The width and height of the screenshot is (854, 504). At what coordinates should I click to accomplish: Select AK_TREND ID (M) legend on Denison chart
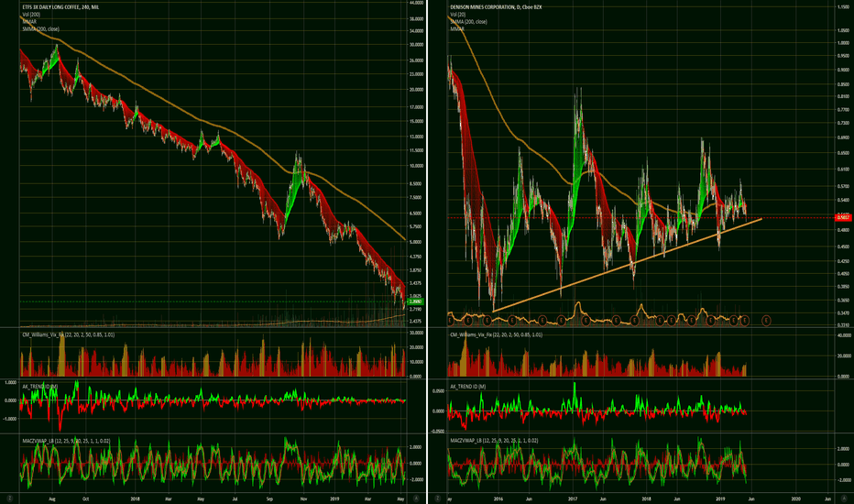tap(468, 387)
